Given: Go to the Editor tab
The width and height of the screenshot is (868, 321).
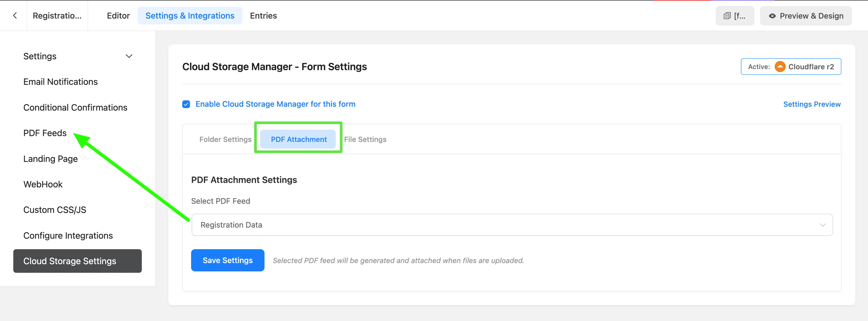Looking at the screenshot, I should (x=118, y=16).
